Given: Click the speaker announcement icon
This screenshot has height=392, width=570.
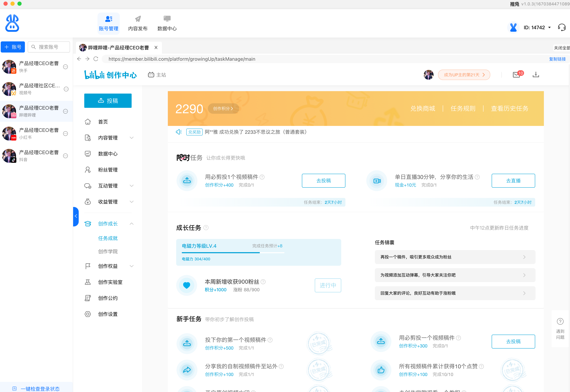Looking at the screenshot, I should [x=179, y=132].
